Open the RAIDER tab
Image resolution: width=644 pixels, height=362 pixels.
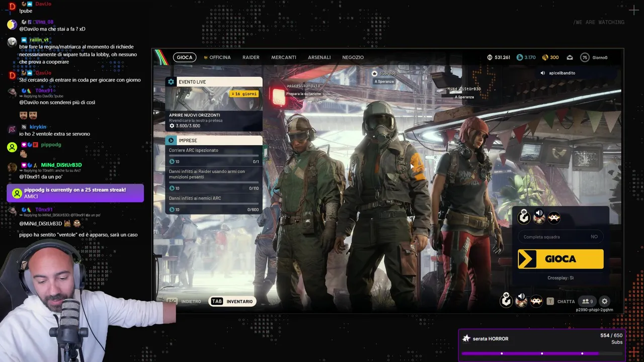point(251,57)
